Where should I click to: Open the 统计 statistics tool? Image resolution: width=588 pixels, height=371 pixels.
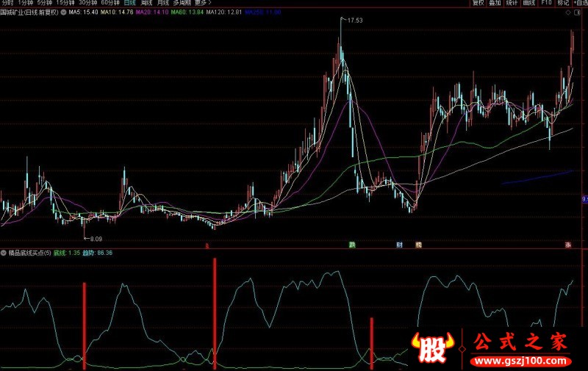[x=512, y=3]
